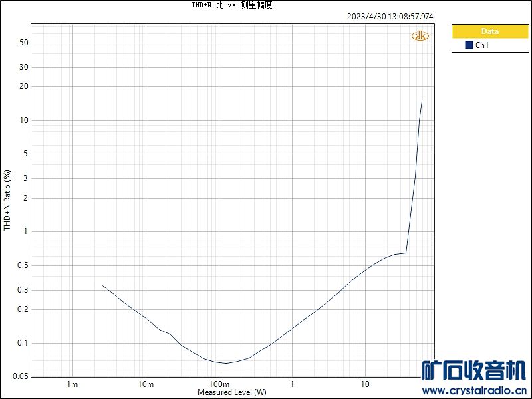Click the www.crystalradio.cn link
Screen dimensions: 532x399
point(473,390)
